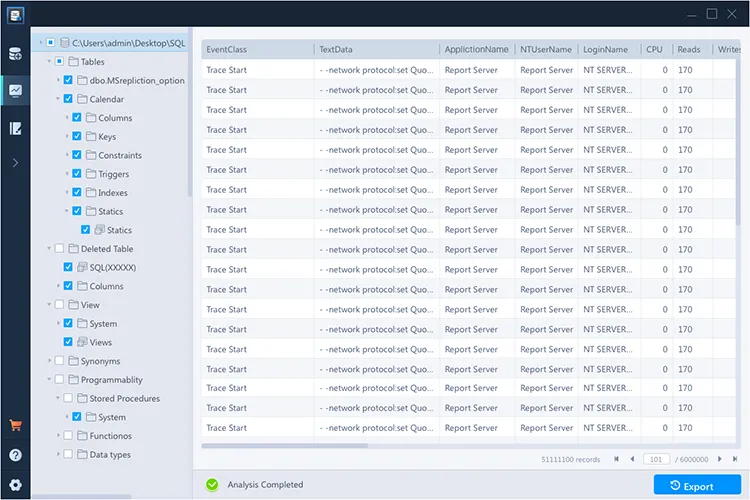Click the tree panel horizontal scrollbar

pyautogui.click(x=81, y=497)
